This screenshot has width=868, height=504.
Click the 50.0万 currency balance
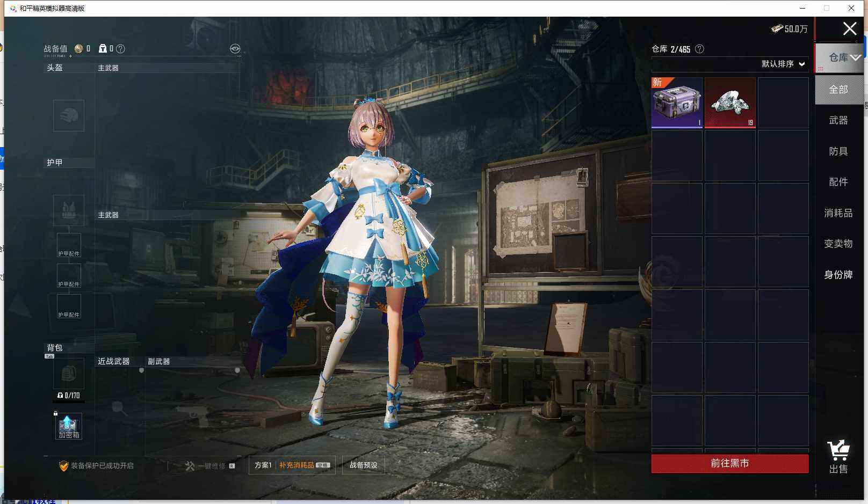coord(790,29)
